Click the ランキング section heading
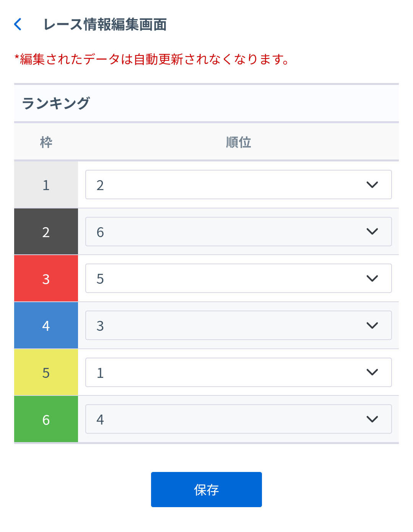This screenshot has height=532, width=413. [x=56, y=103]
